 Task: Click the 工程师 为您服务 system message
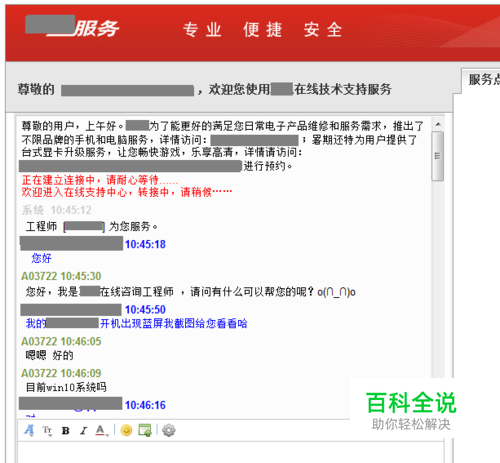(92, 227)
